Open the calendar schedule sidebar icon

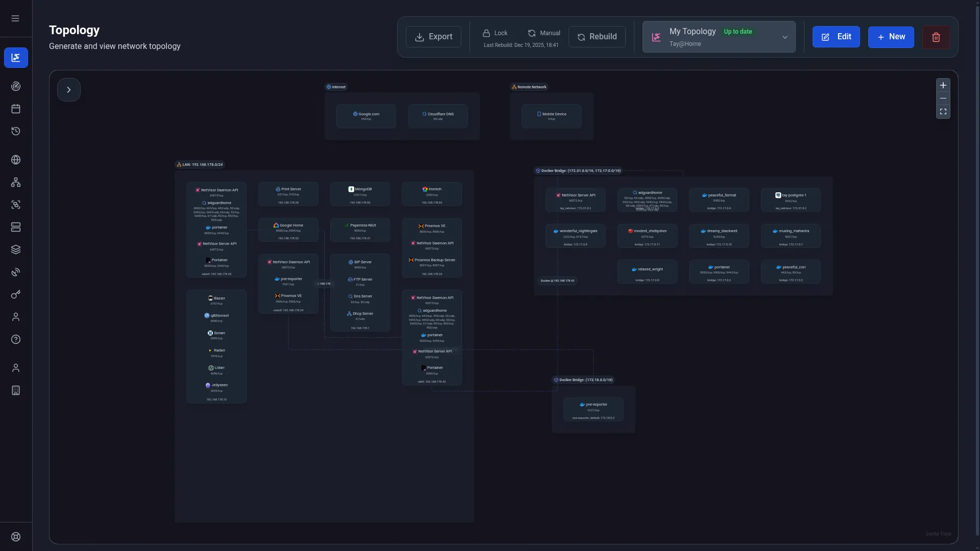[16, 109]
